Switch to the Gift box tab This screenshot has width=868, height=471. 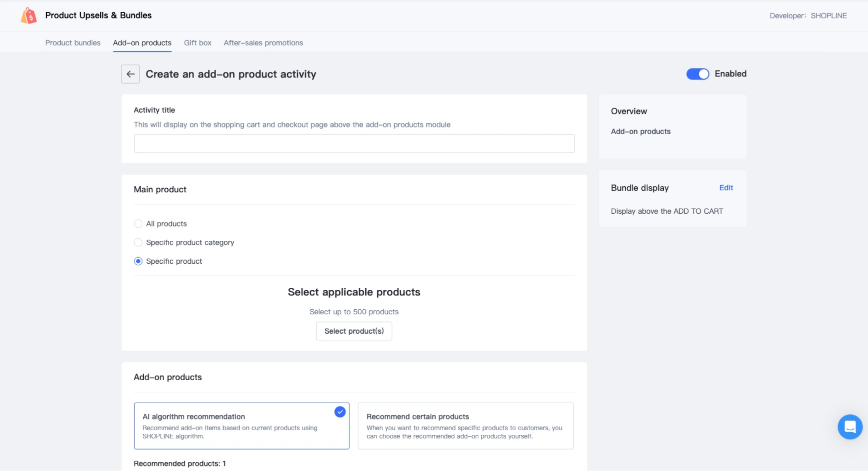pos(198,43)
